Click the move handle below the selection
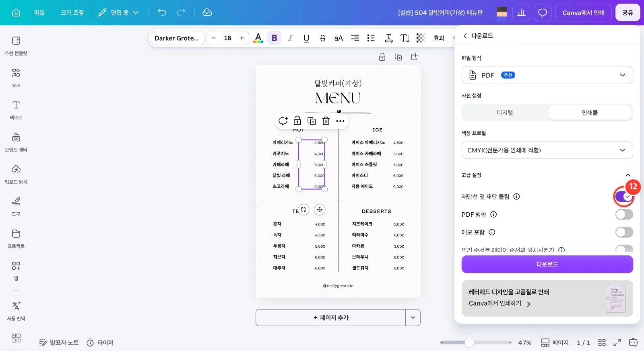The image size is (644, 351). 320,209
